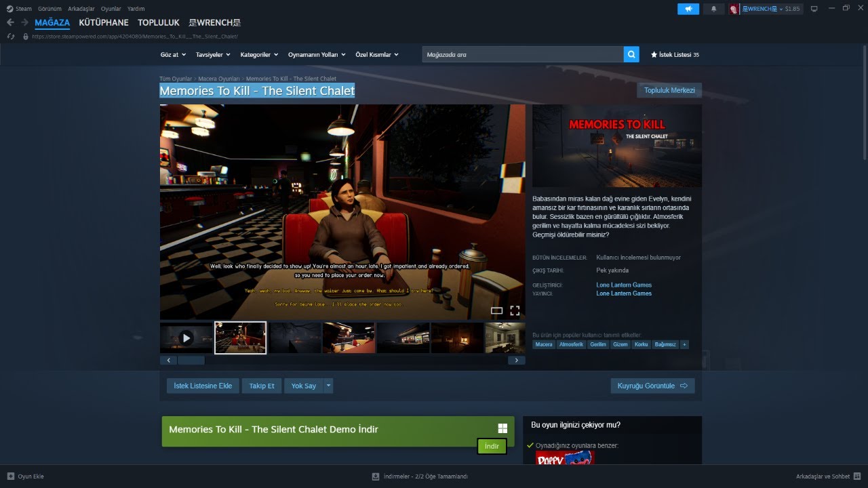Image resolution: width=868 pixels, height=488 pixels.
Task: Click the Steam logo menu
Action: point(9,9)
